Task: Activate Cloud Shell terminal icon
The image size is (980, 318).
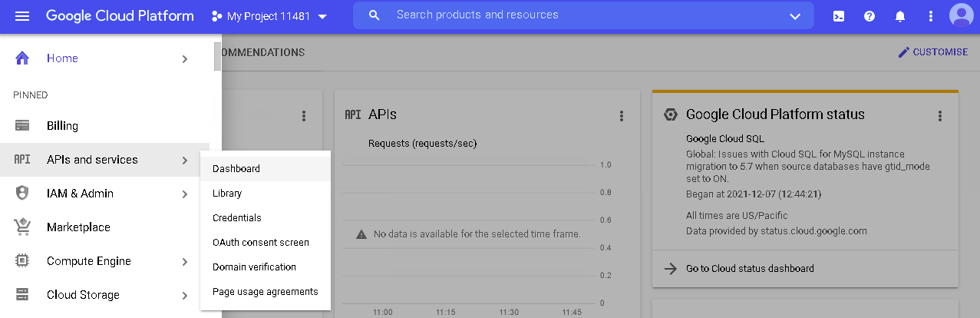Action: click(839, 16)
